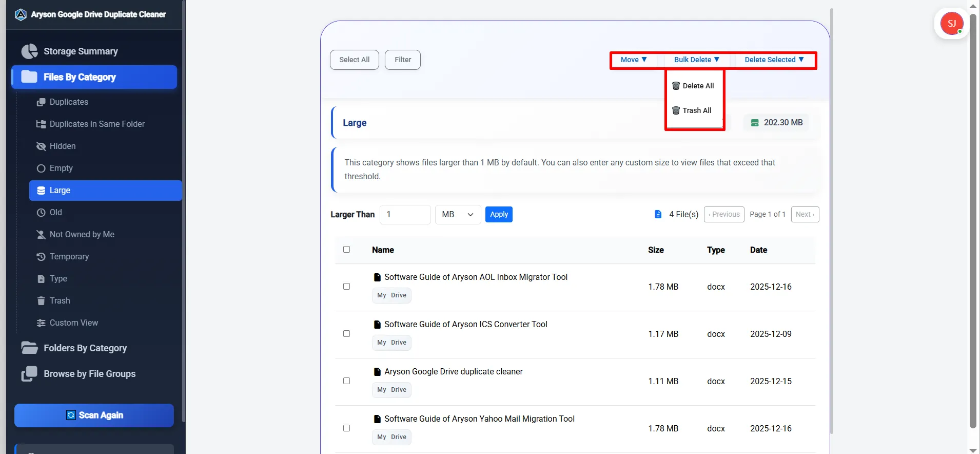Go to Previous page
This screenshot has width=980, height=454.
[724, 214]
